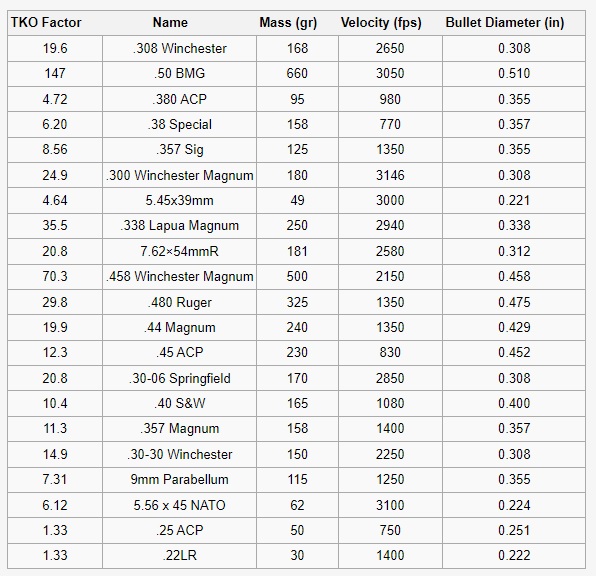Click the Velocity (fps) column header

click(381, 22)
